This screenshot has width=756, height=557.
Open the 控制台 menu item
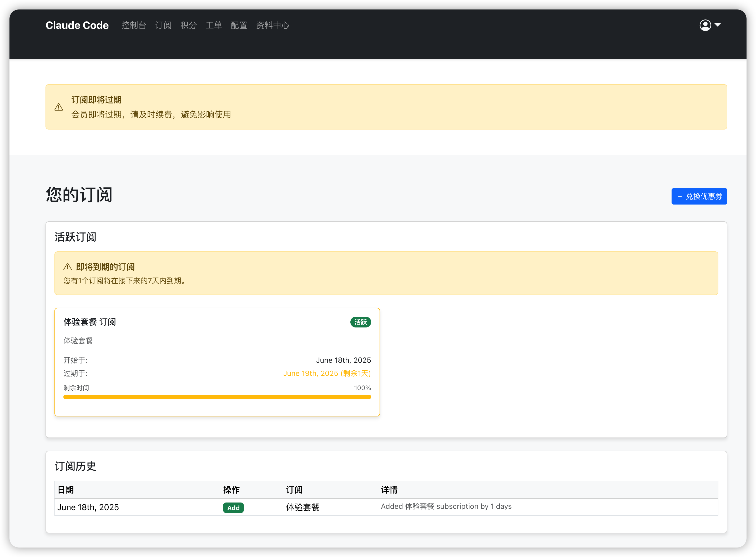(134, 25)
